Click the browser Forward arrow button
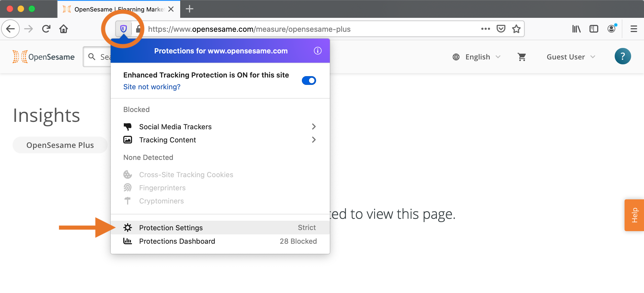644x293 pixels. pyautogui.click(x=28, y=29)
